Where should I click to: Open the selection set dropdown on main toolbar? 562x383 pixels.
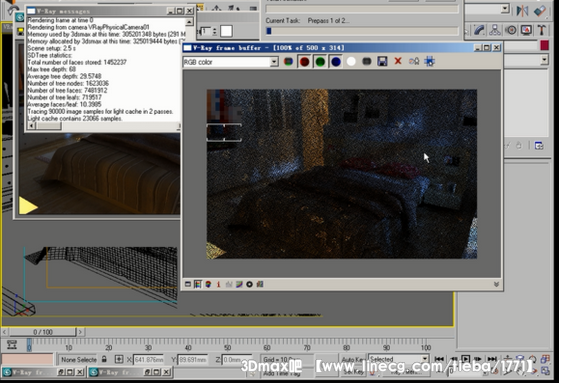[505, 9]
